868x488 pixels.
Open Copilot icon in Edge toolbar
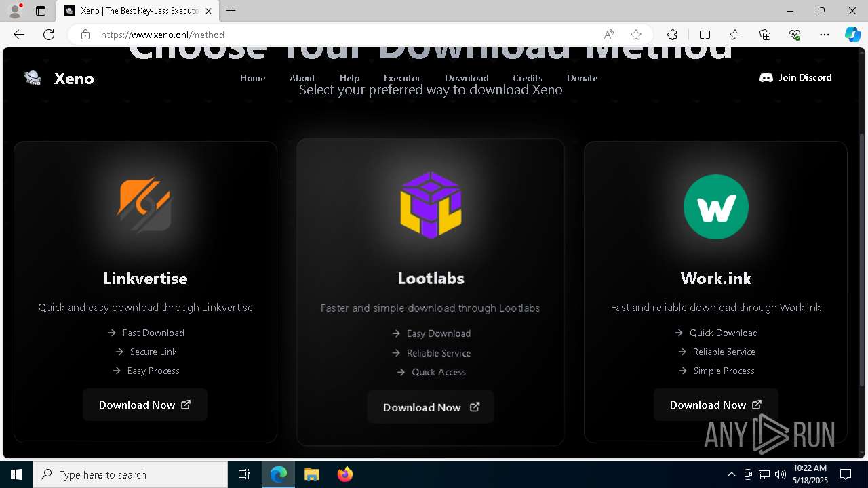[852, 35]
